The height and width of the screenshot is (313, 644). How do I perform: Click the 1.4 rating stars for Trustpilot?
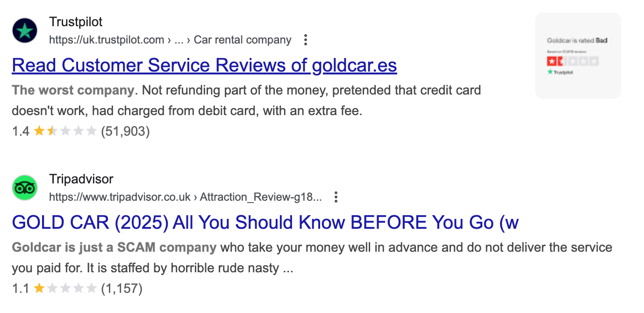[65, 131]
